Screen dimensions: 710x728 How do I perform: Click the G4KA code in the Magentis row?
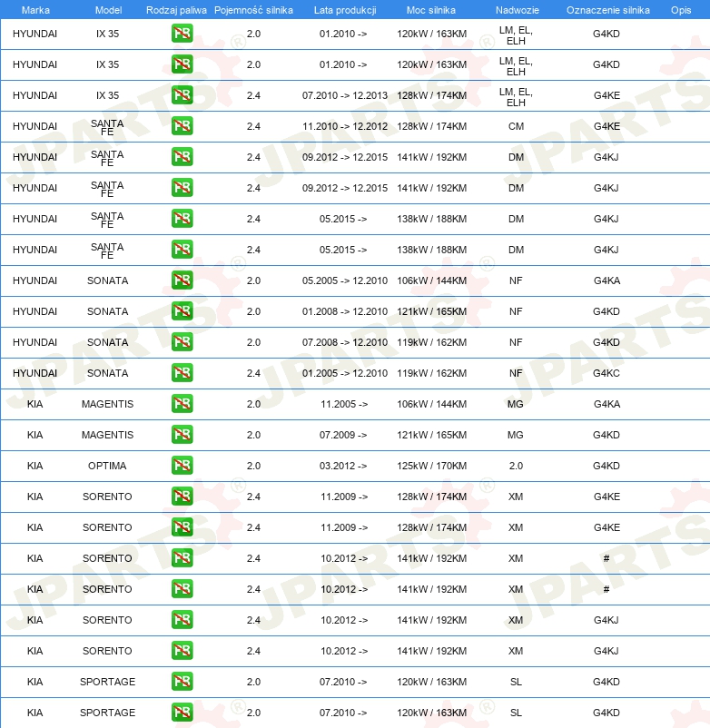click(606, 404)
